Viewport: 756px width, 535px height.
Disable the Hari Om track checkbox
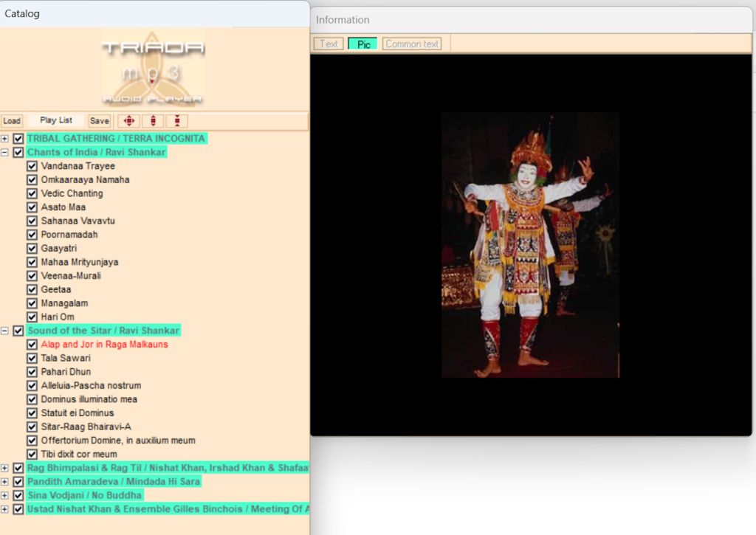tap(32, 317)
